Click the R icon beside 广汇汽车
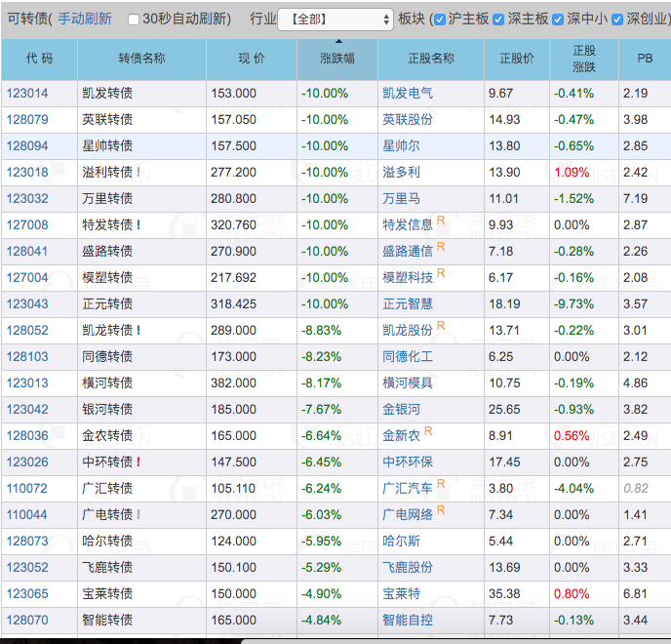 441,484
